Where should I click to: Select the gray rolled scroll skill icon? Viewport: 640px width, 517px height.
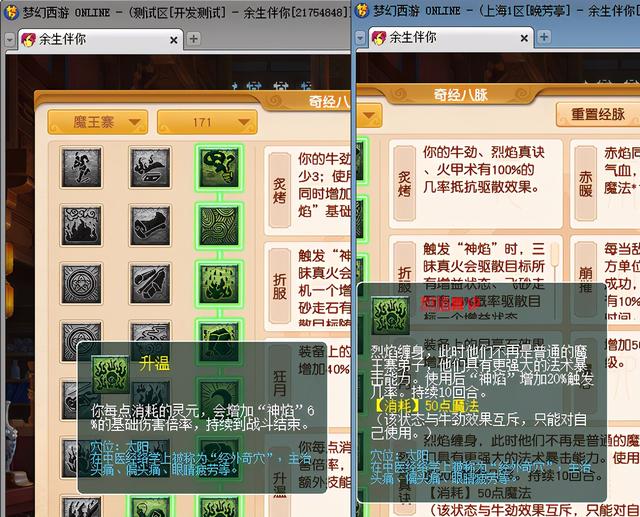coord(150,226)
